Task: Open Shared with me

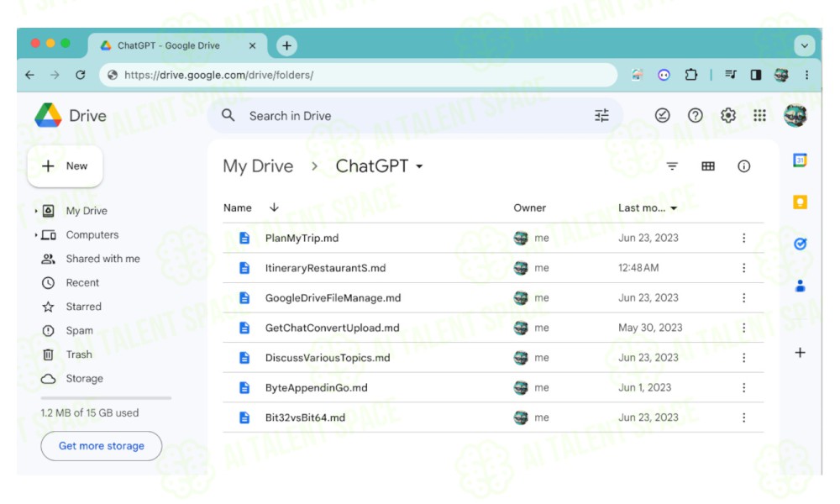Action: point(102,259)
